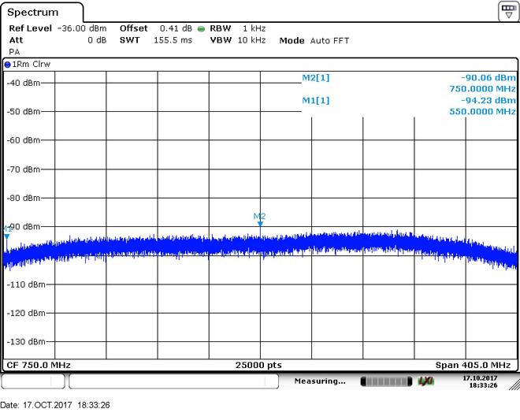This screenshot has width=520, height=420.
Task: Click the Mode Auto FFT setting
Action: coord(314,40)
